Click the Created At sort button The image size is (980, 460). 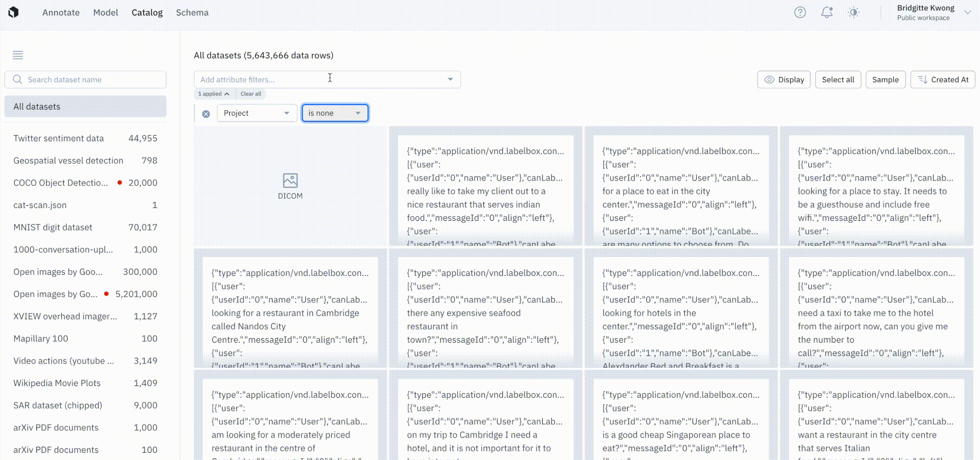[x=943, y=80]
